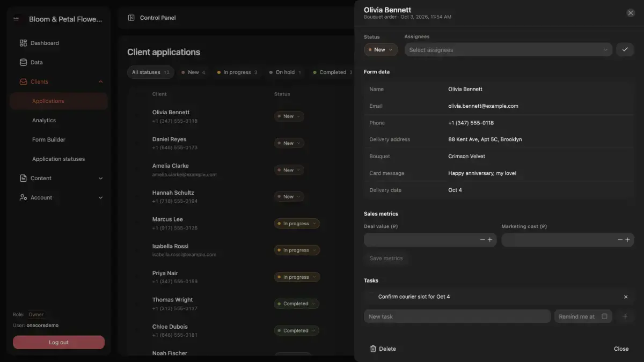Open Chloe Dubois Completed dropdown
The height and width of the screenshot is (362, 644).
tap(297, 330)
